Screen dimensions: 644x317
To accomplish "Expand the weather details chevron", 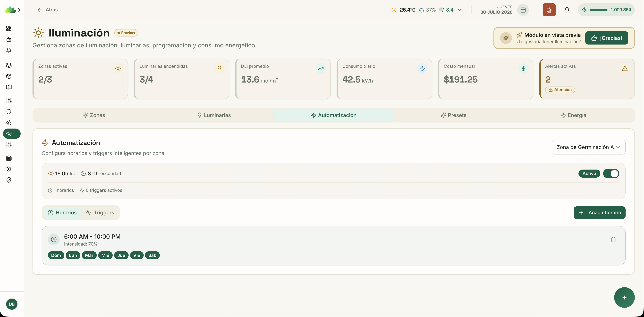I will click(x=459, y=10).
